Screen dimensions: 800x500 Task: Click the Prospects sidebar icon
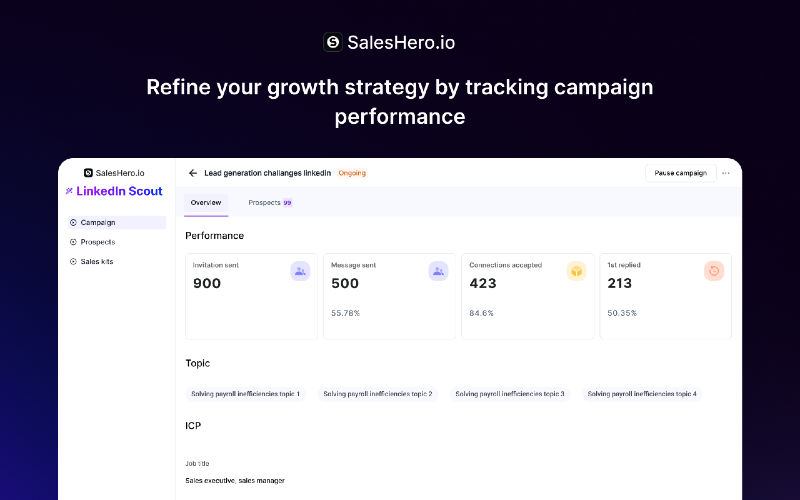[x=73, y=242]
